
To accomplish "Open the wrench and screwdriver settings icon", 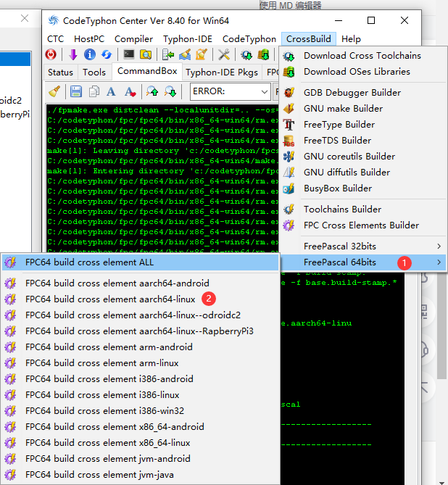I will [224, 54].
